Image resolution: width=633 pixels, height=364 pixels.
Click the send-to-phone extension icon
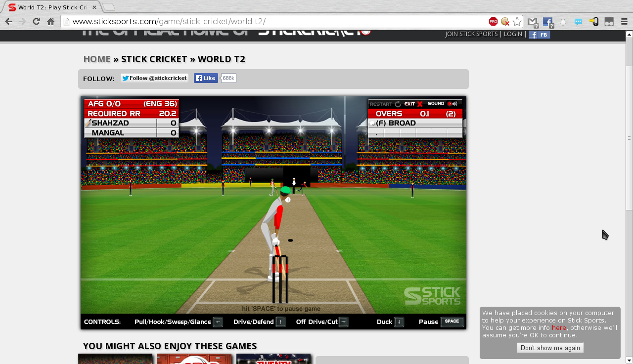[x=594, y=22]
